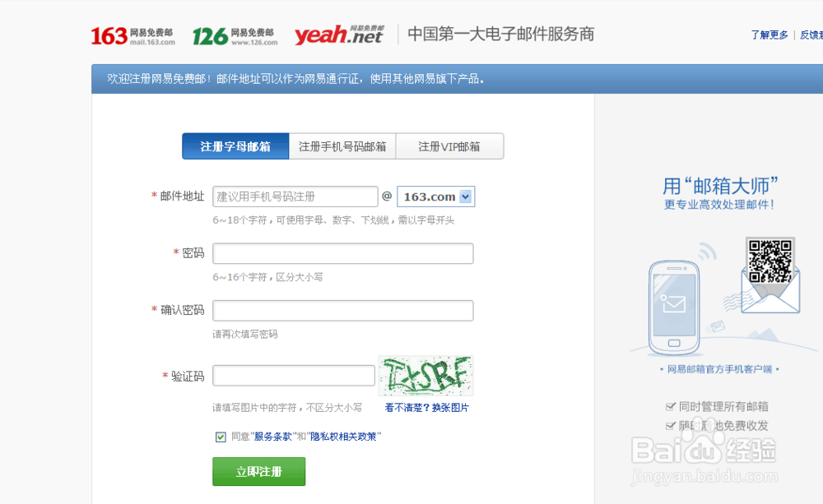
Task: Click 中国第一大电子邮件服务商 slogan text
Action: pos(500,34)
